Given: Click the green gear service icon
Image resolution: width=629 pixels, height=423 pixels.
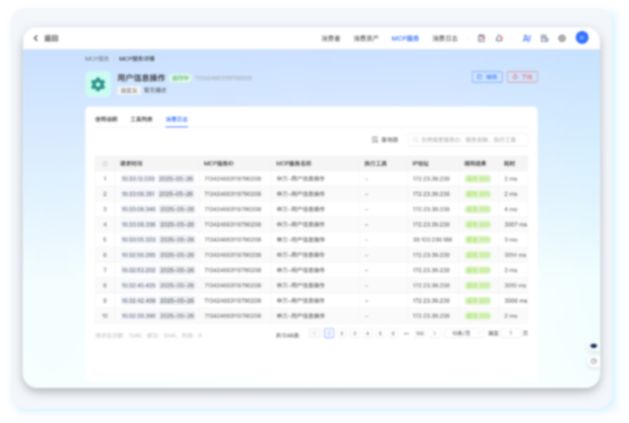Looking at the screenshot, I should (x=98, y=84).
